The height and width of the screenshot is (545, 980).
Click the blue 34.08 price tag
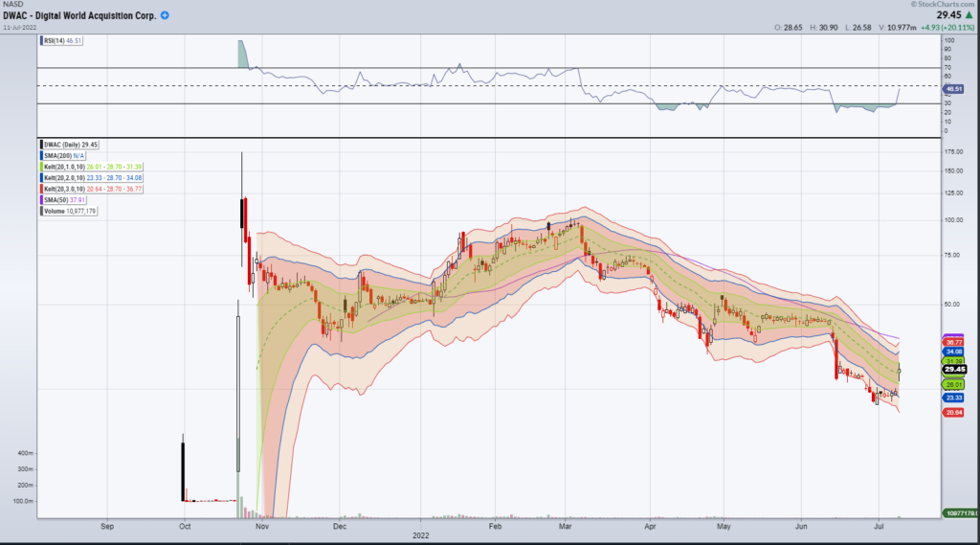[953, 352]
